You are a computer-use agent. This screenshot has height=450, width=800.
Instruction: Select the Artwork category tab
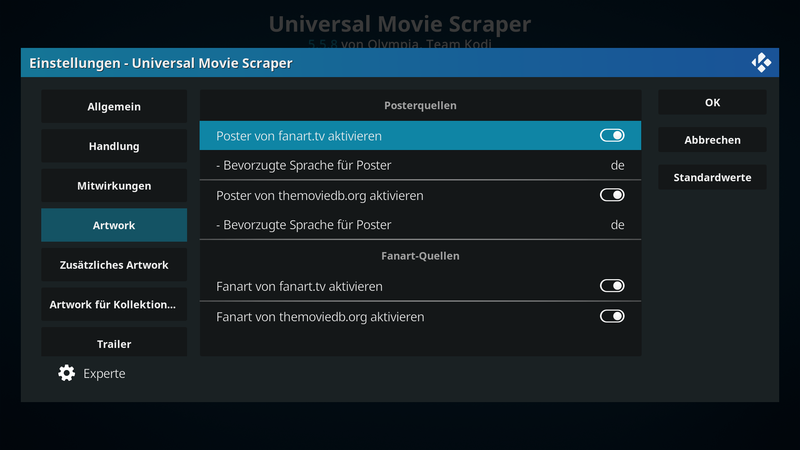click(x=114, y=225)
